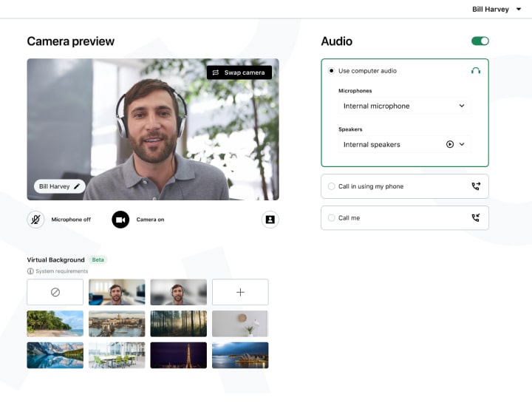Select Use computer audio radio button
This screenshot has height=414, width=532.
point(331,71)
